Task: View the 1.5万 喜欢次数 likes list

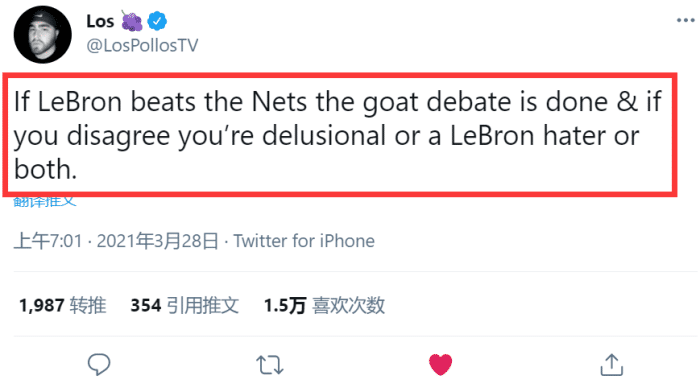Action: click(324, 305)
